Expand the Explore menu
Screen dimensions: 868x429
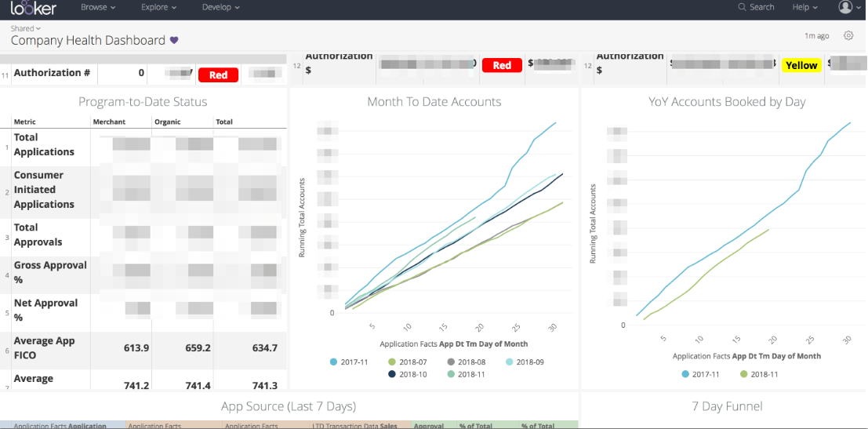tap(158, 7)
